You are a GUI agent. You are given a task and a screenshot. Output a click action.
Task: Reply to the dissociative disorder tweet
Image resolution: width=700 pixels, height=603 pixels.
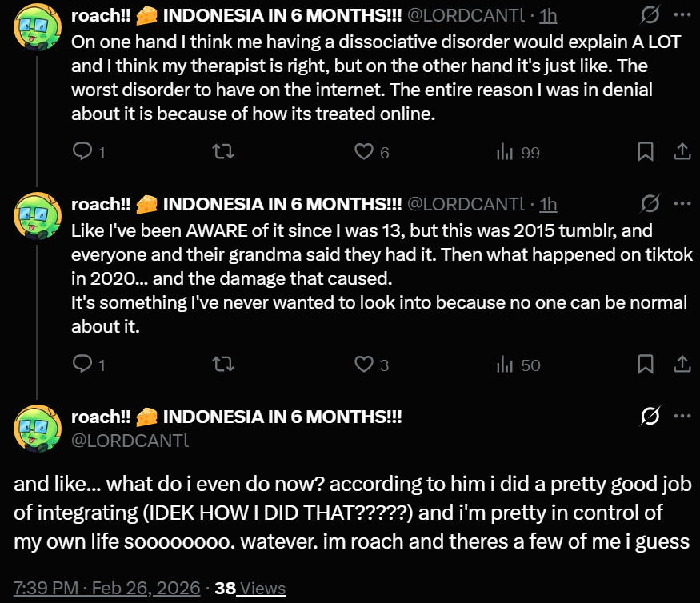click(82, 151)
